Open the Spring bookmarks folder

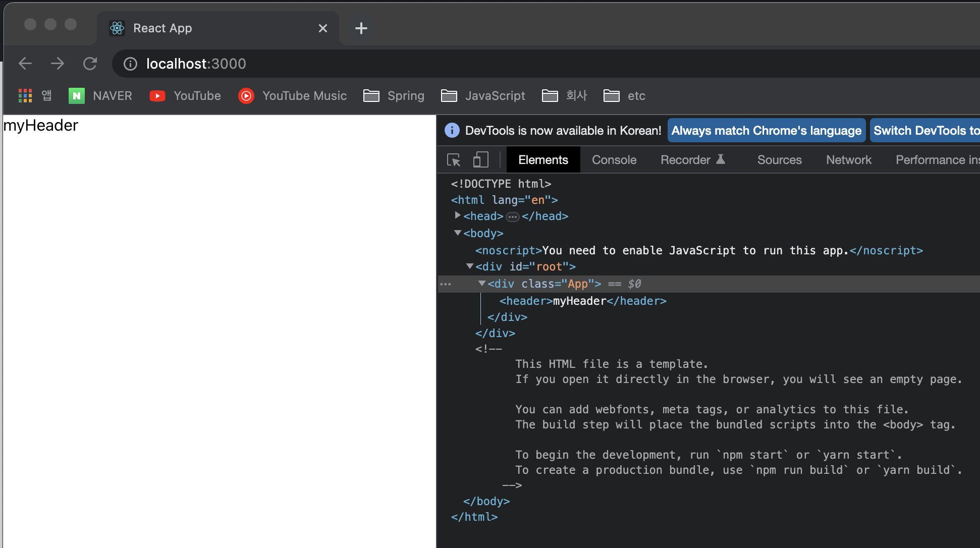tap(394, 95)
